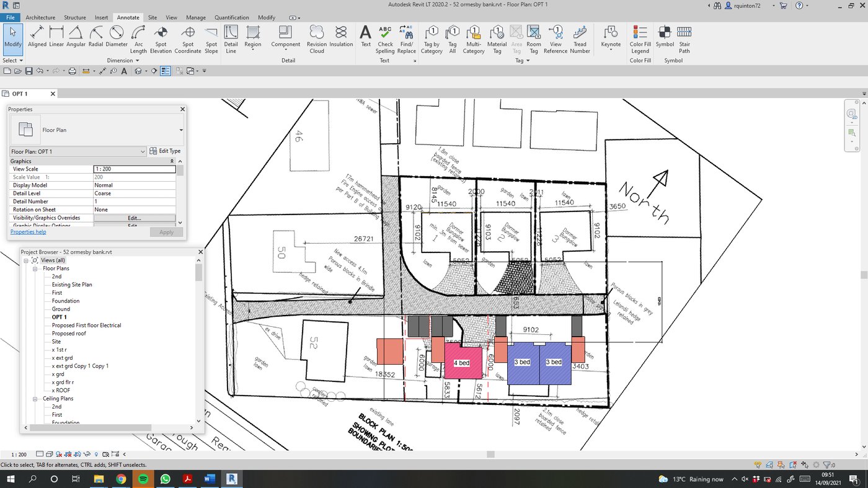Image resolution: width=868 pixels, height=488 pixels.
Task: Click the Keynote tool icon
Action: pos(611,34)
